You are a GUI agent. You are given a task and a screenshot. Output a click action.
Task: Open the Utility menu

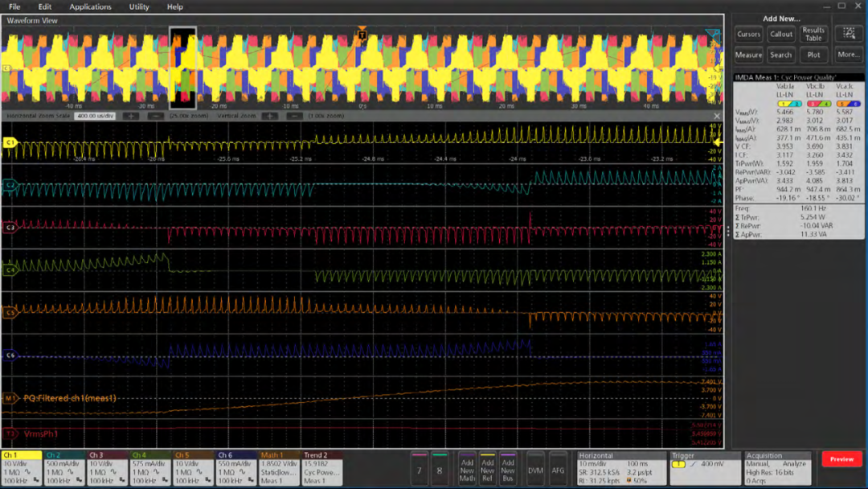click(139, 6)
